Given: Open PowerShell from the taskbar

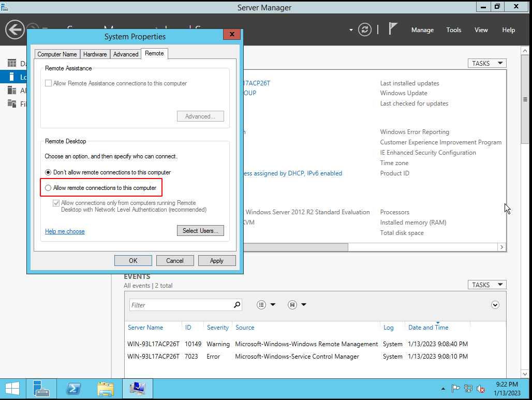Looking at the screenshot, I should [x=73, y=389].
